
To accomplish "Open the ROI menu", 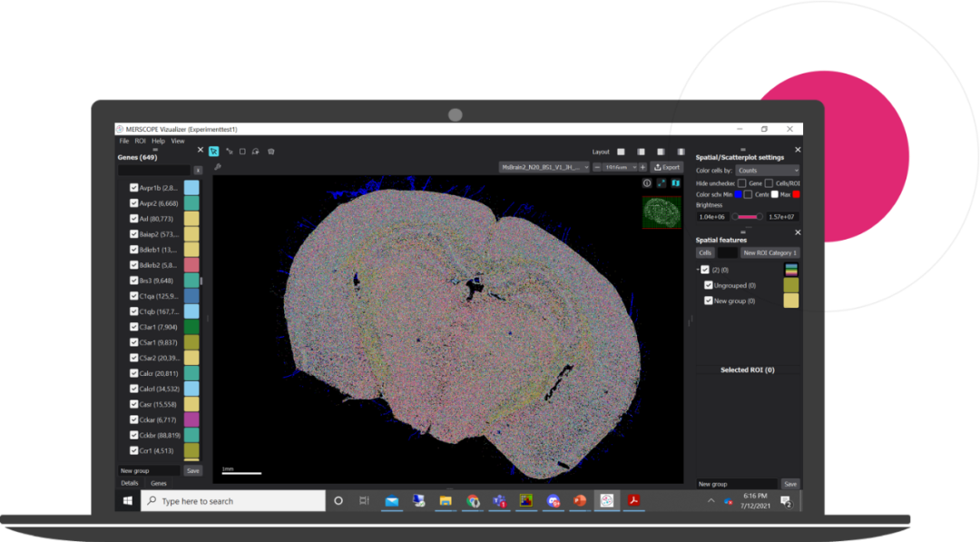I will click(x=140, y=141).
